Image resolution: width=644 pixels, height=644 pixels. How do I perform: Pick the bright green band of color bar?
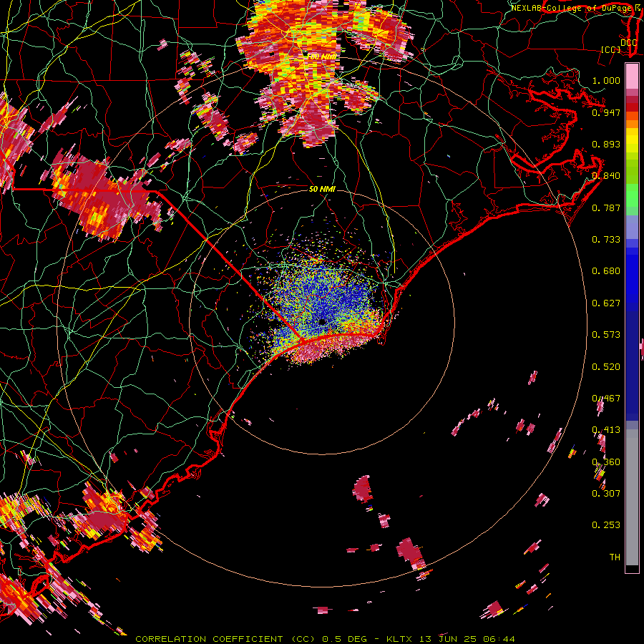(632, 195)
